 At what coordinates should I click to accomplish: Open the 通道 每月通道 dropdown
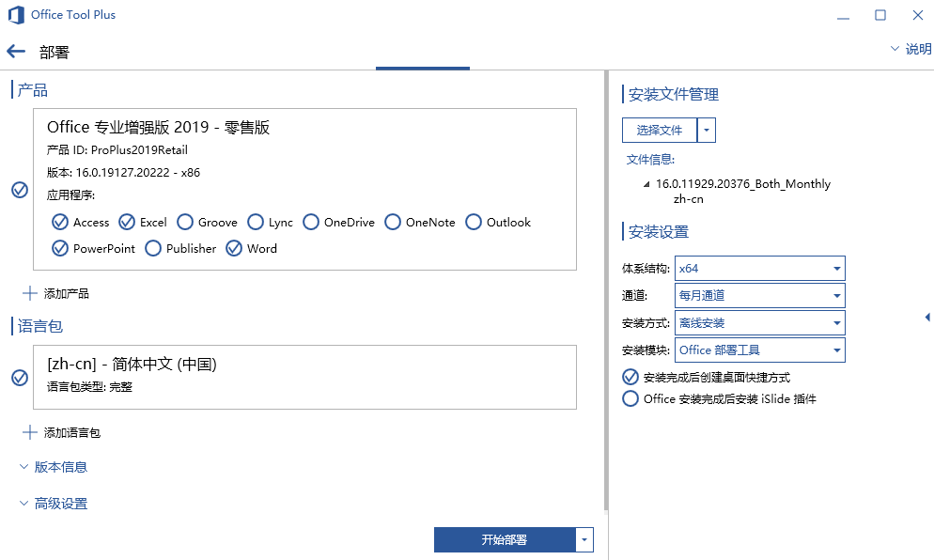759,295
